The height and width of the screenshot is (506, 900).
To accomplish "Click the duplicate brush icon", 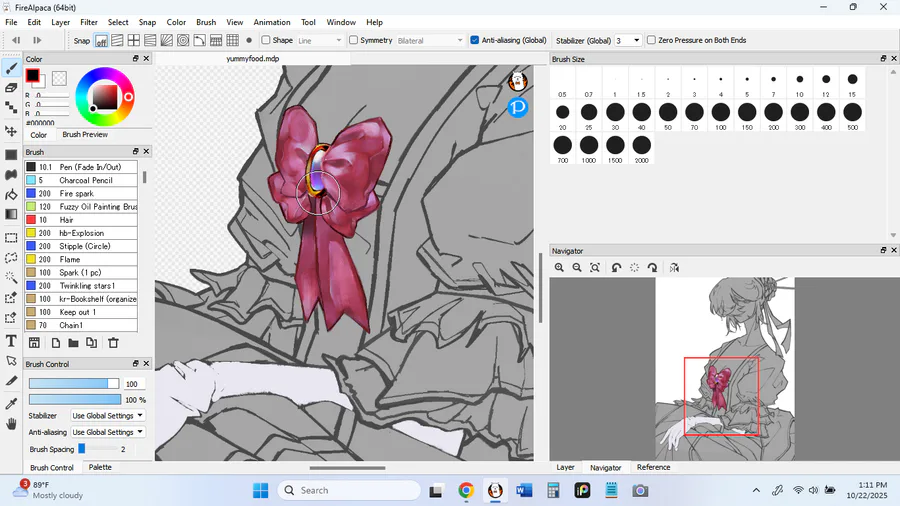I will (x=91, y=343).
